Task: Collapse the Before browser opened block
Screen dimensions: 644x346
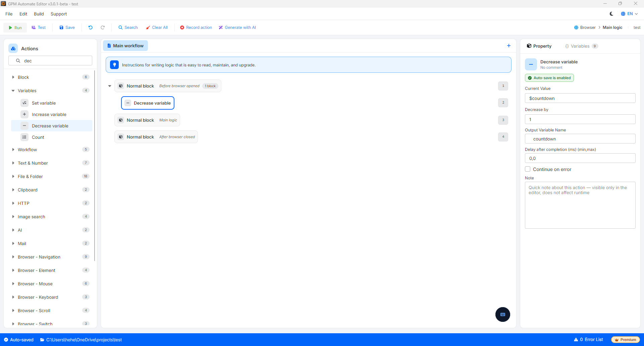Action: (110, 86)
